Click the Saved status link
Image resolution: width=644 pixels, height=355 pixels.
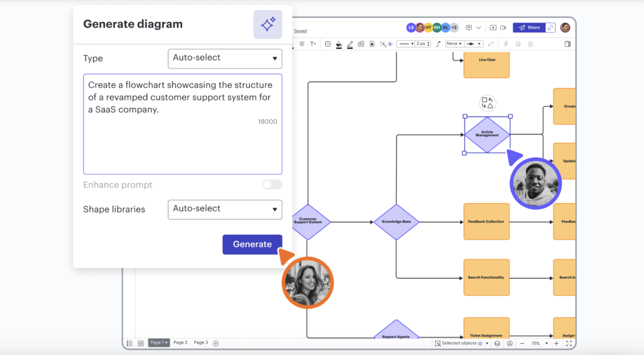click(300, 31)
